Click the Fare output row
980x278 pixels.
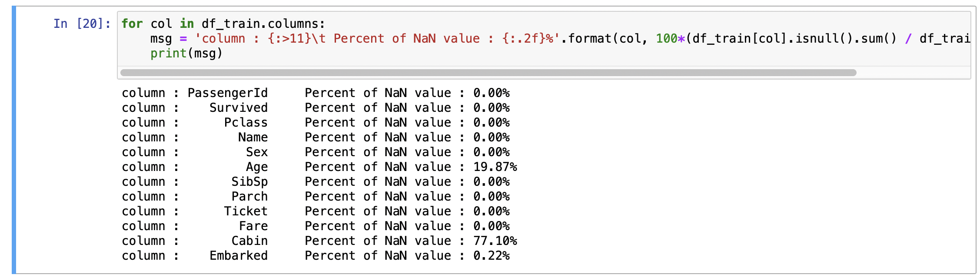(x=316, y=226)
